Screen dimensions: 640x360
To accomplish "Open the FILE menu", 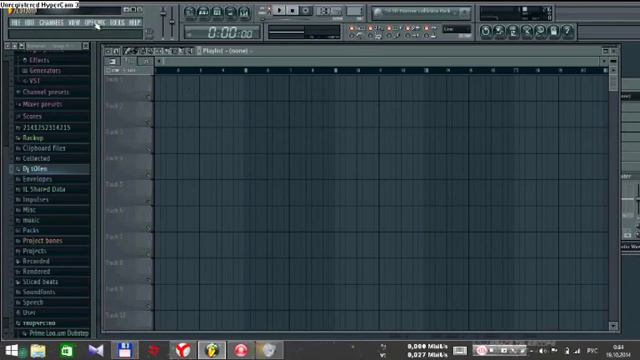I will pyautogui.click(x=16, y=22).
